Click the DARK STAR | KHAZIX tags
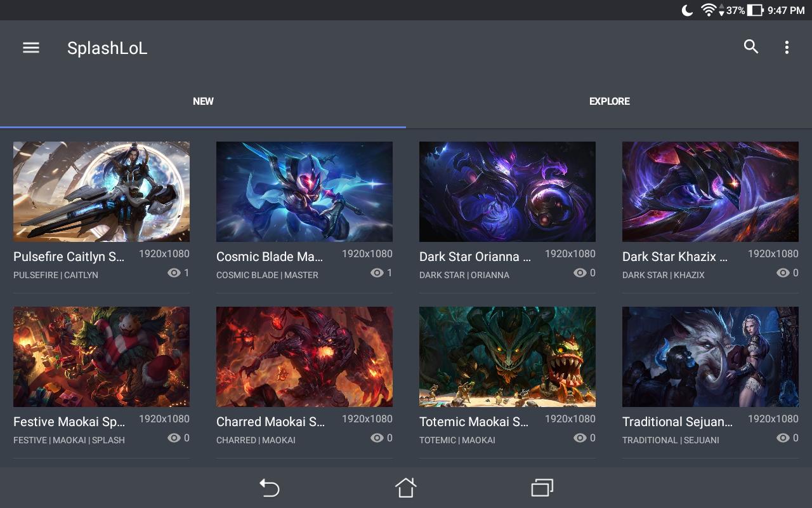 (664, 275)
